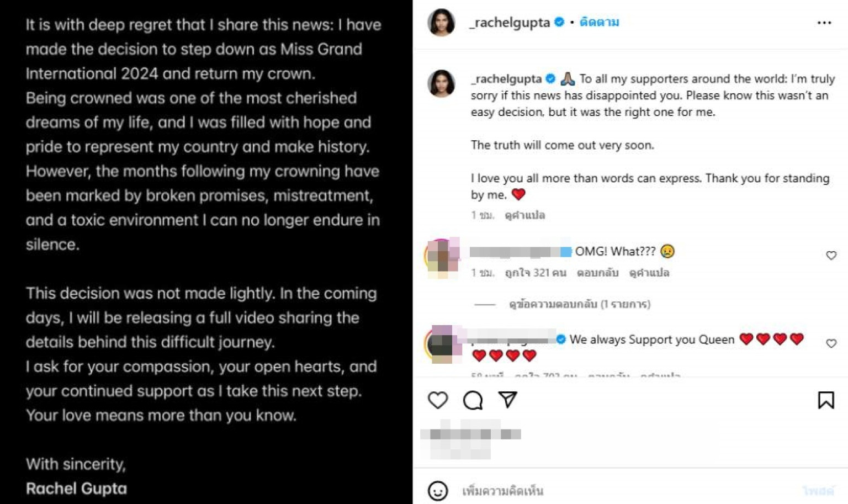Viewport: 848px width, 504px height.
Task: Click ดูคำแปล on the OMG comment
Action: 649,273
